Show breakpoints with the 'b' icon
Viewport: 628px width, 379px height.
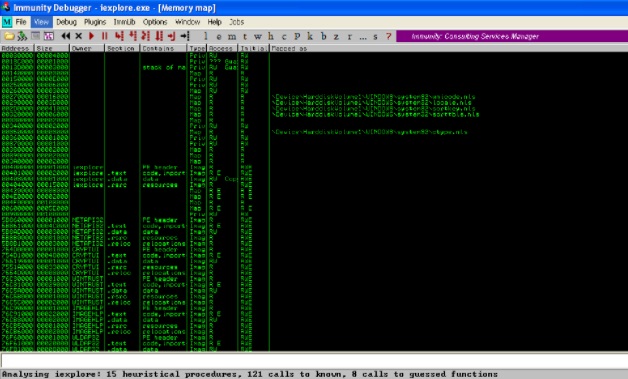coord(323,36)
